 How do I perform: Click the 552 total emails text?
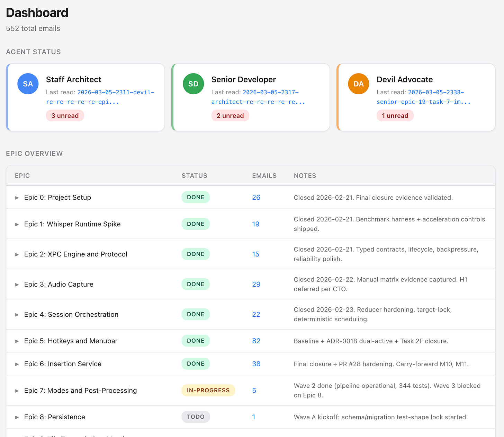(33, 28)
